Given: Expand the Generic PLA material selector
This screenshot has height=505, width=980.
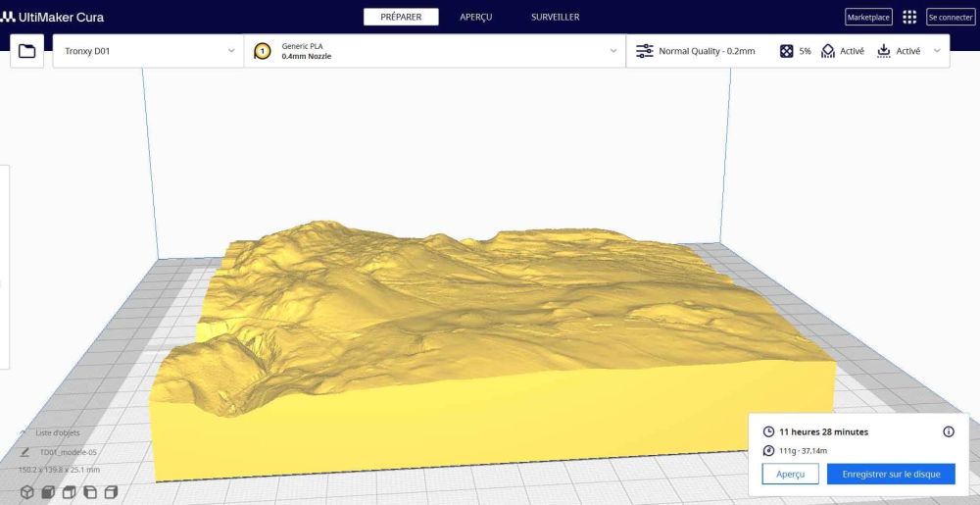Looking at the screenshot, I should coord(435,51).
